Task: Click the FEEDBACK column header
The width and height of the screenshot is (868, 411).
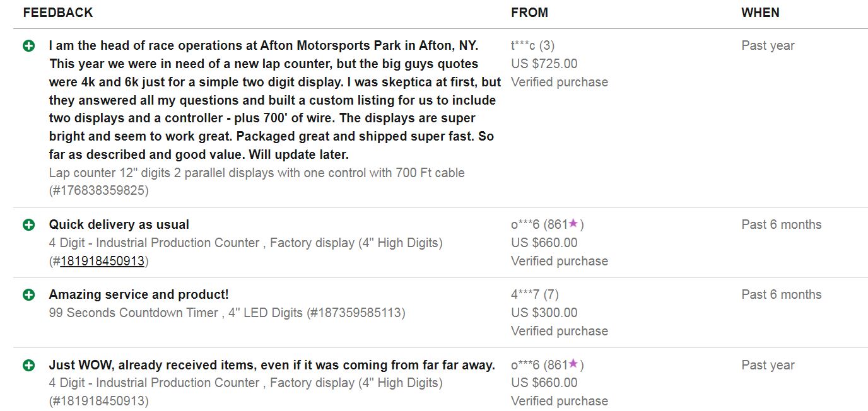Action: coord(58,13)
